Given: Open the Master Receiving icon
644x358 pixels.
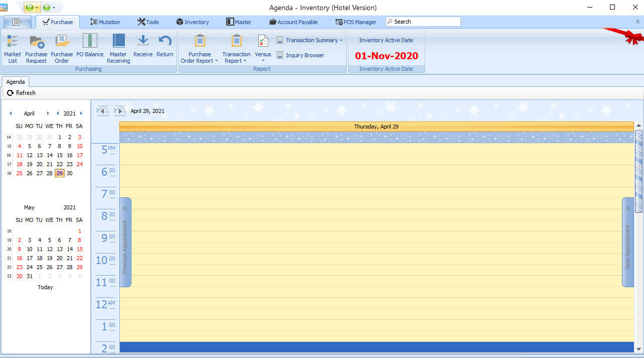Looking at the screenshot, I should [118, 48].
